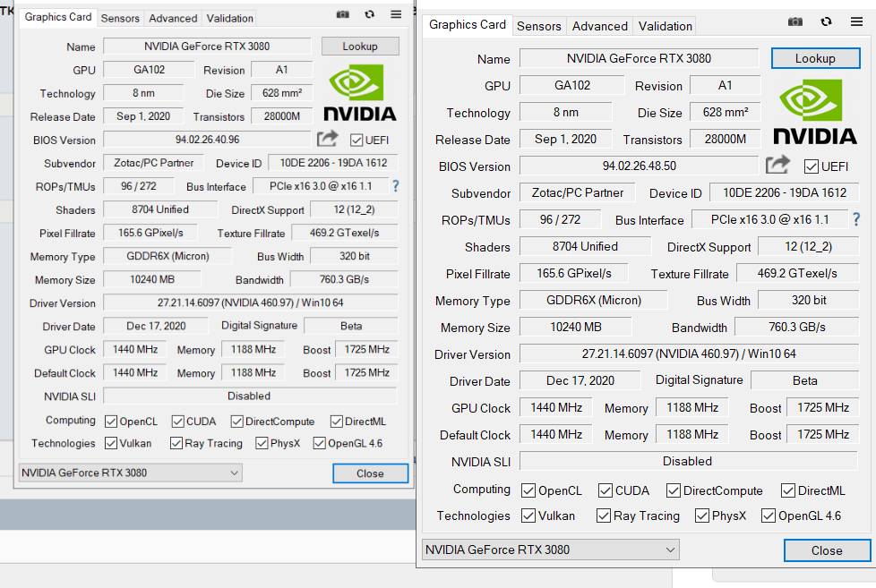Screen dimensions: 876x588
Task: Click the refresh icon in left GPU-Z window
Action: 369,14
